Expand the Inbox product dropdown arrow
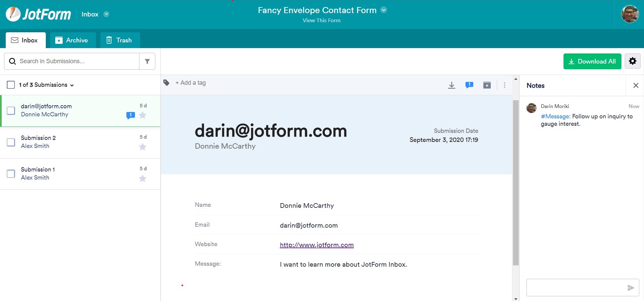Image resolution: width=644 pixels, height=301 pixels. click(x=106, y=14)
